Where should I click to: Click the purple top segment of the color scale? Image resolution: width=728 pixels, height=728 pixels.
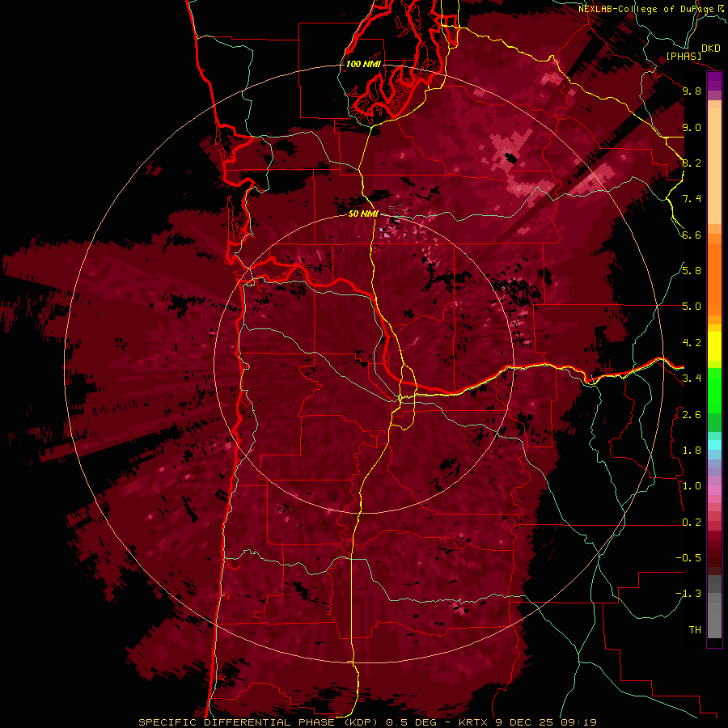pos(714,81)
